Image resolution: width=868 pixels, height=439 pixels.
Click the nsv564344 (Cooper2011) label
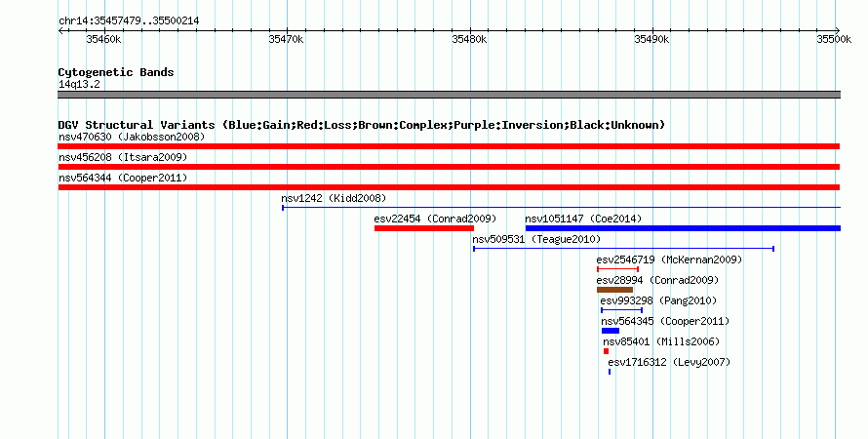[x=123, y=178]
